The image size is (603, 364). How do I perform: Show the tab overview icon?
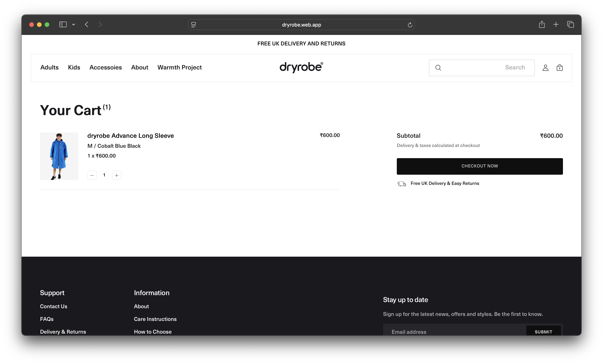click(x=570, y=24)
